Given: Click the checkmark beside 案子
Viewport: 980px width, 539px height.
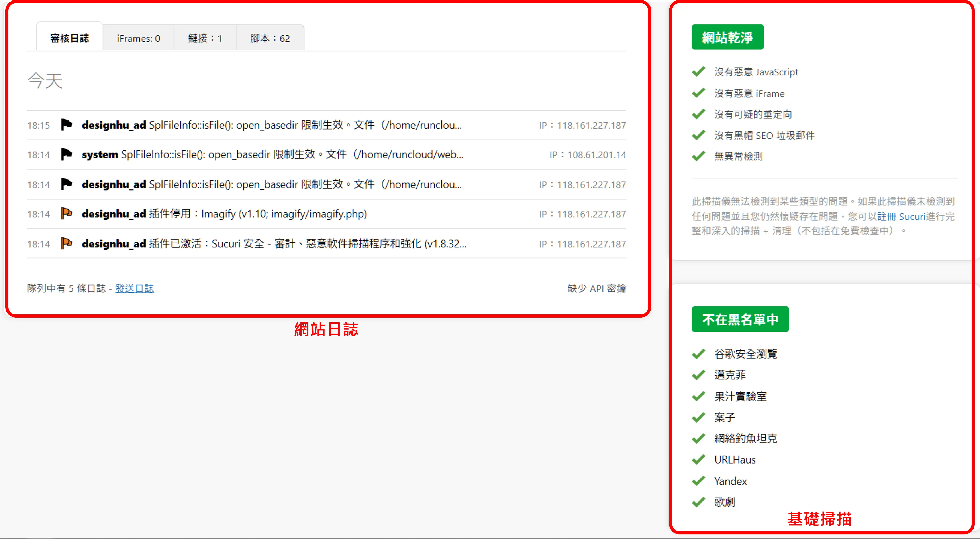Looking at the screenshot, I should tap(698, 418).
